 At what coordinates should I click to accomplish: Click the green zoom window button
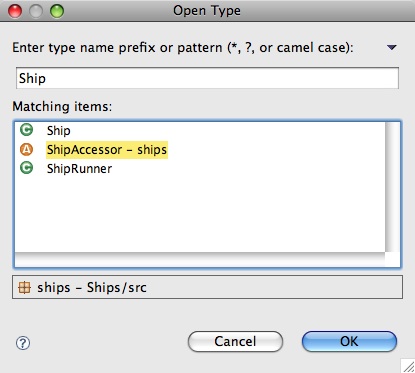click(57, 11)
